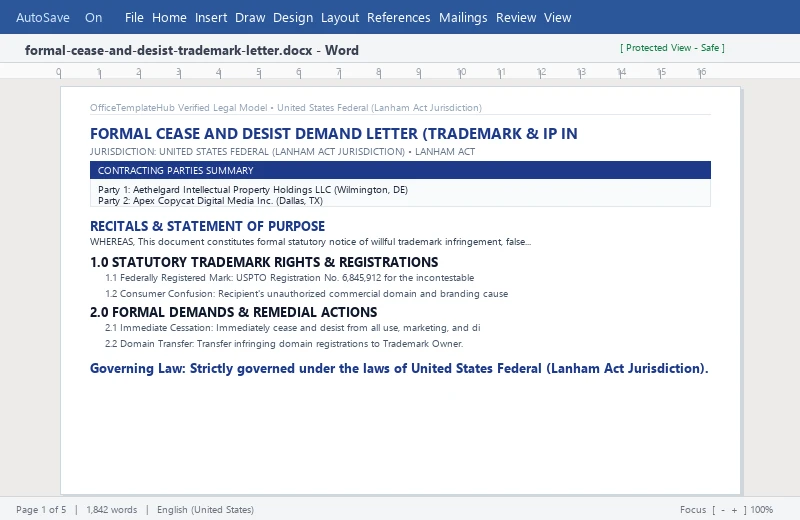Click the ruler at mark 16

click(x=702, y=72)
